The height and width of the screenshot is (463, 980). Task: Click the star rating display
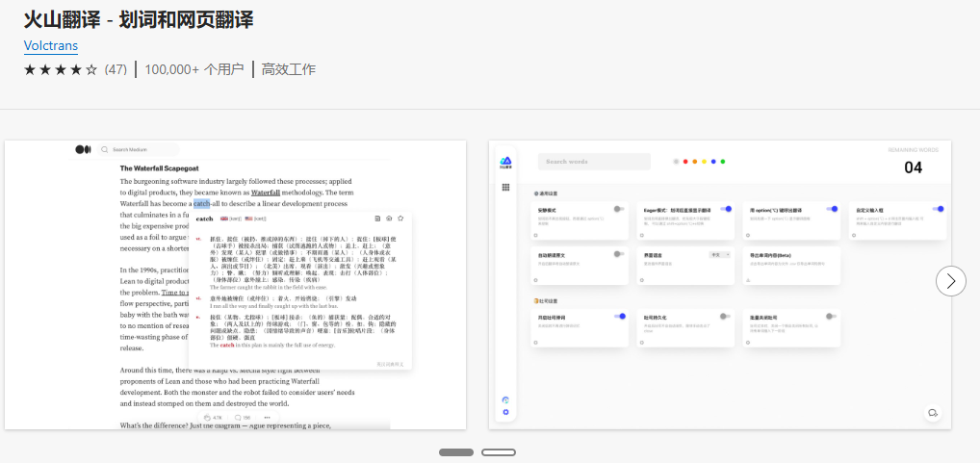pyautogui.click(x=61, y=69)
